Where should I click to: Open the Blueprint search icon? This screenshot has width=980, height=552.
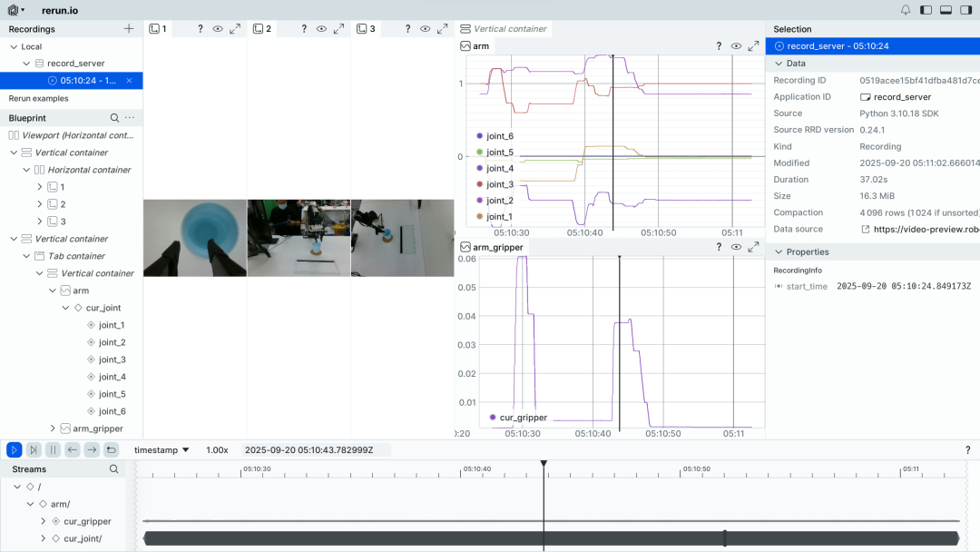114,118
